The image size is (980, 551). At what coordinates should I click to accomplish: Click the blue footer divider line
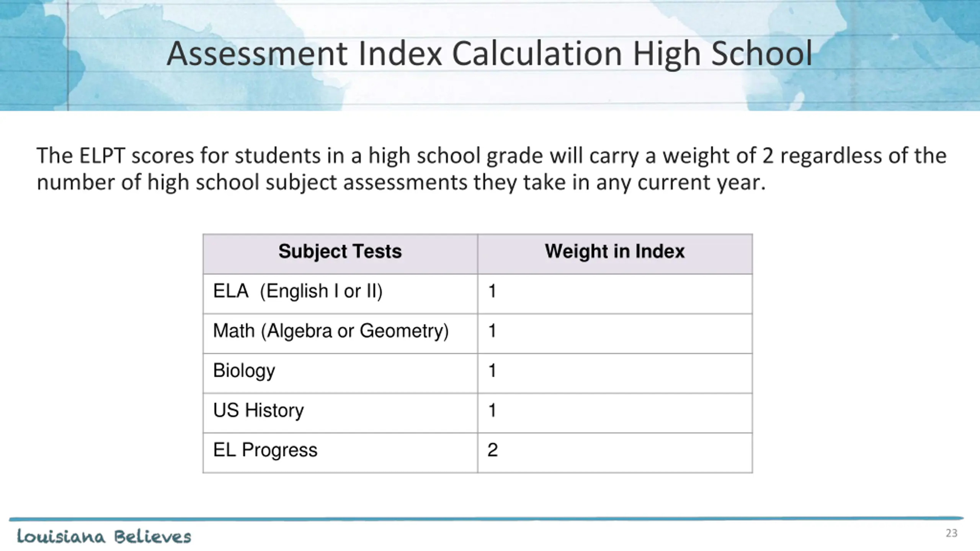[x=486, y=519]
